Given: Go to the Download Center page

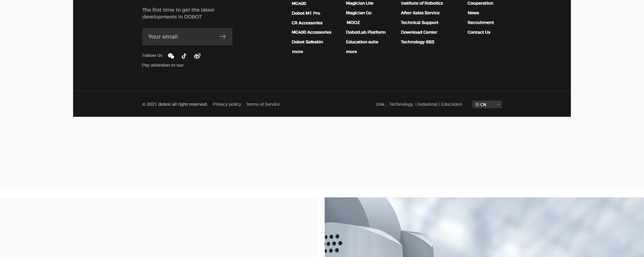Looking at the screenshot, I should (419, 32).
